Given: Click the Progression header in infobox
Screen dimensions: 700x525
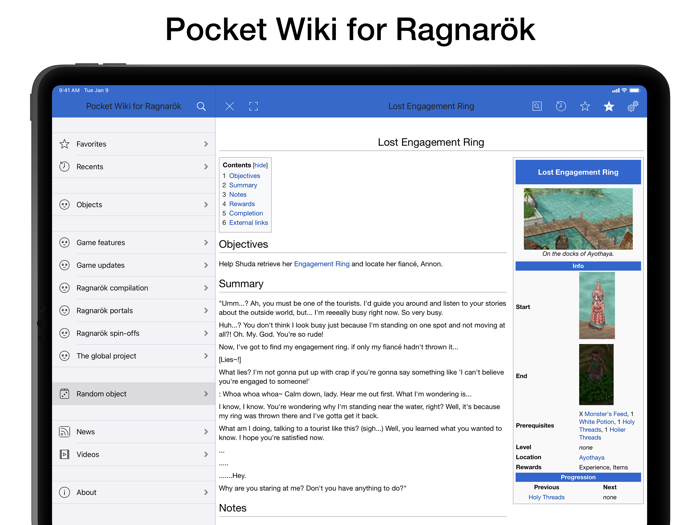Looking at the screenshot, I should pos(578,477).
